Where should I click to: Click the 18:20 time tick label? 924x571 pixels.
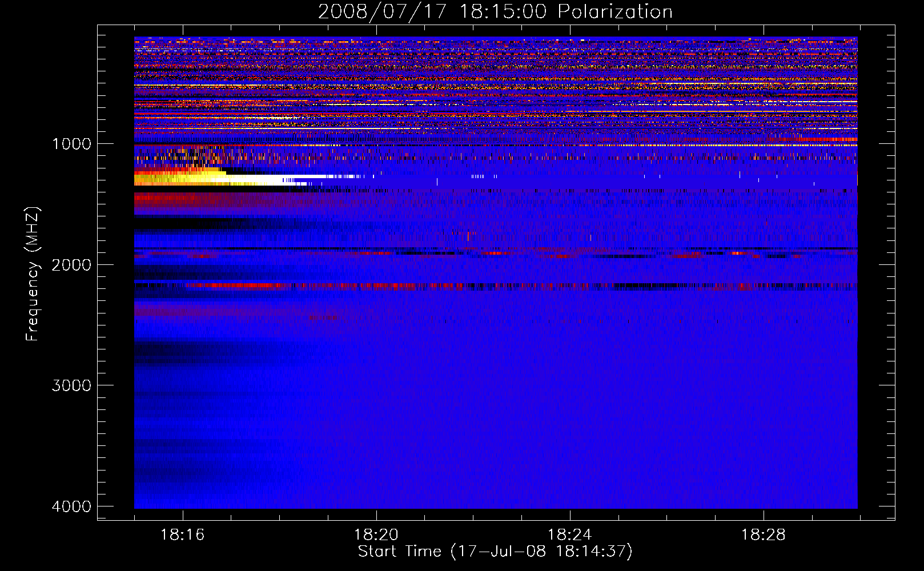(x=376, y=535)
